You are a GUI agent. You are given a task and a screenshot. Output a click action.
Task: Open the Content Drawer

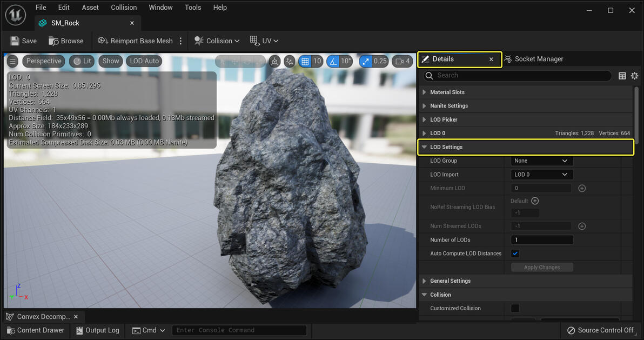[x=35, y=330]
